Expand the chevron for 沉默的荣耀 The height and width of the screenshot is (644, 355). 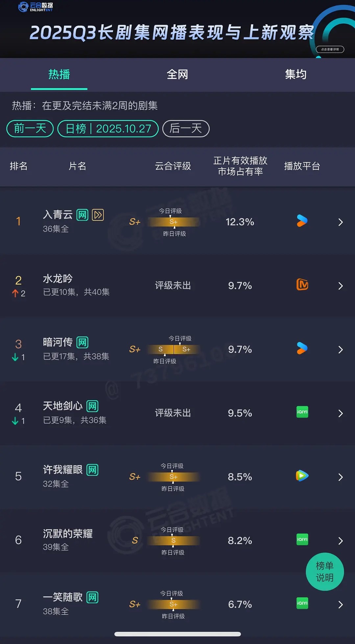click(x=341, y=540)
